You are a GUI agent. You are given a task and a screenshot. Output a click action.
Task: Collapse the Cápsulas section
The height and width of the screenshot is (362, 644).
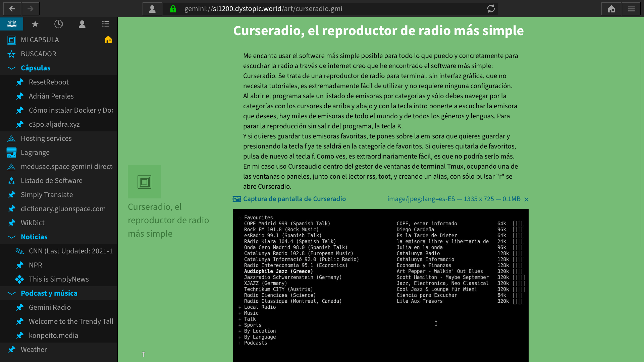[11, 68]
